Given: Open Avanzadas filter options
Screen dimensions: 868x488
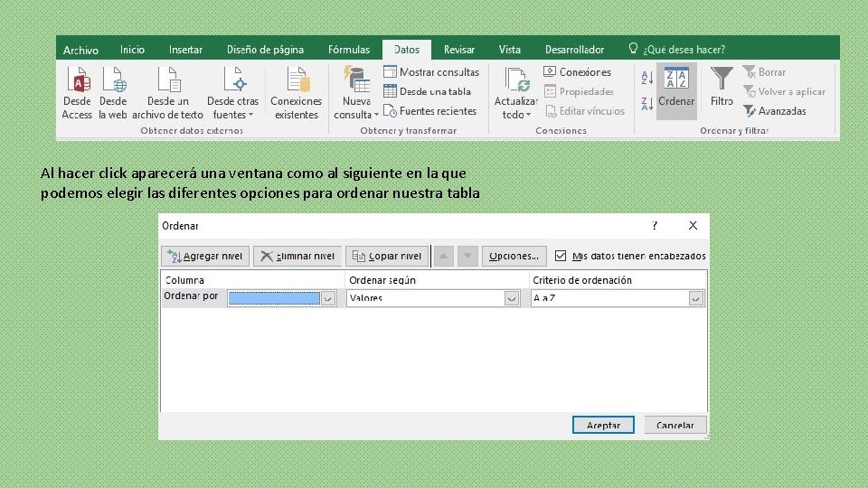Looking at the screenshot, I should (x=775, y=111).
